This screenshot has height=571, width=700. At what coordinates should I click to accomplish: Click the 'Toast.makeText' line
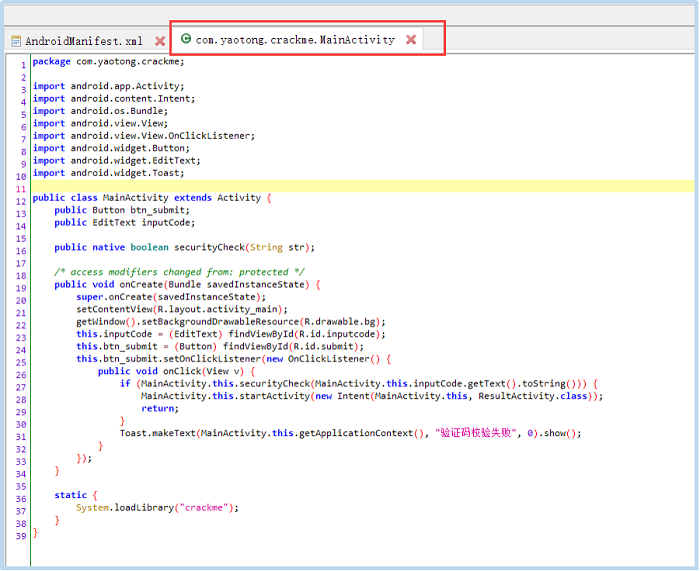350,433
